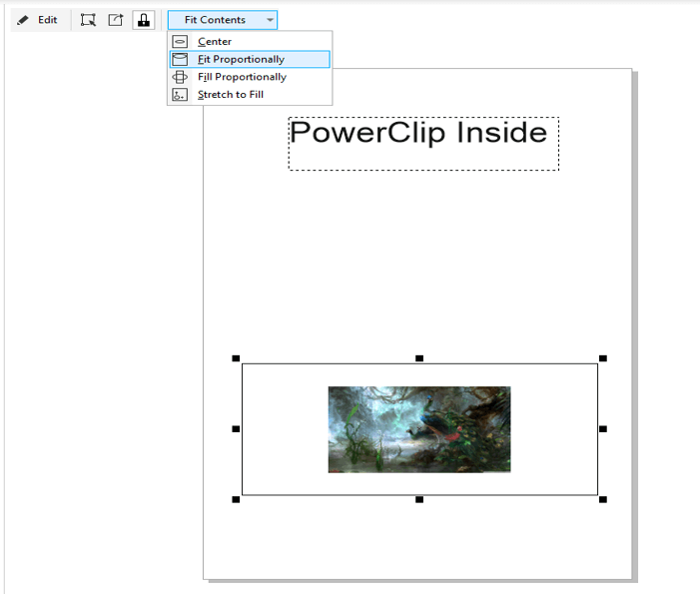The image size is (700, 594).
Task: Click the middle-left selection handle
Action: [236, 429]
